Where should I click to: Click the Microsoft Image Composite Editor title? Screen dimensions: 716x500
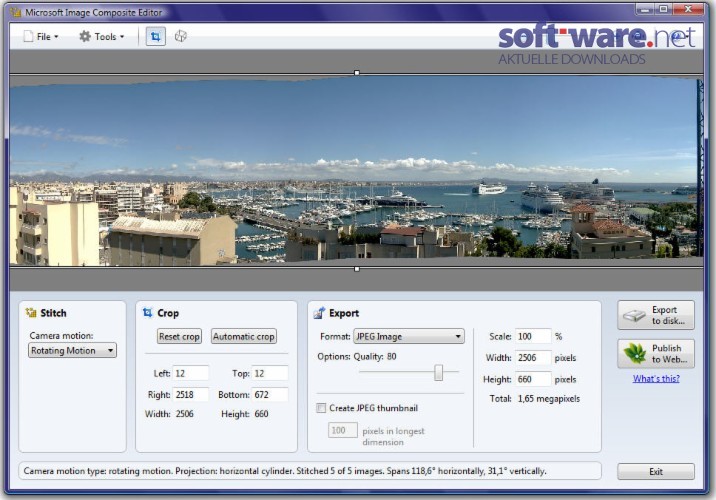coord(94,12)
